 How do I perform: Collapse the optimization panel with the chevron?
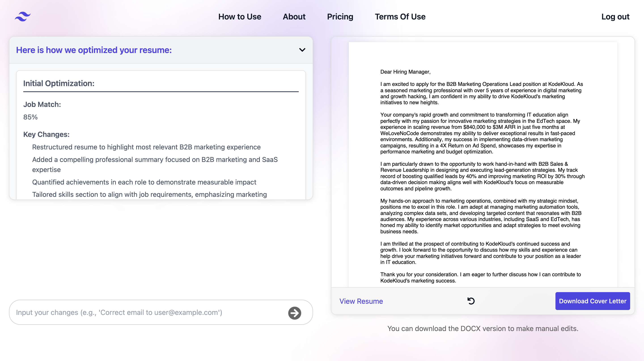302,50
